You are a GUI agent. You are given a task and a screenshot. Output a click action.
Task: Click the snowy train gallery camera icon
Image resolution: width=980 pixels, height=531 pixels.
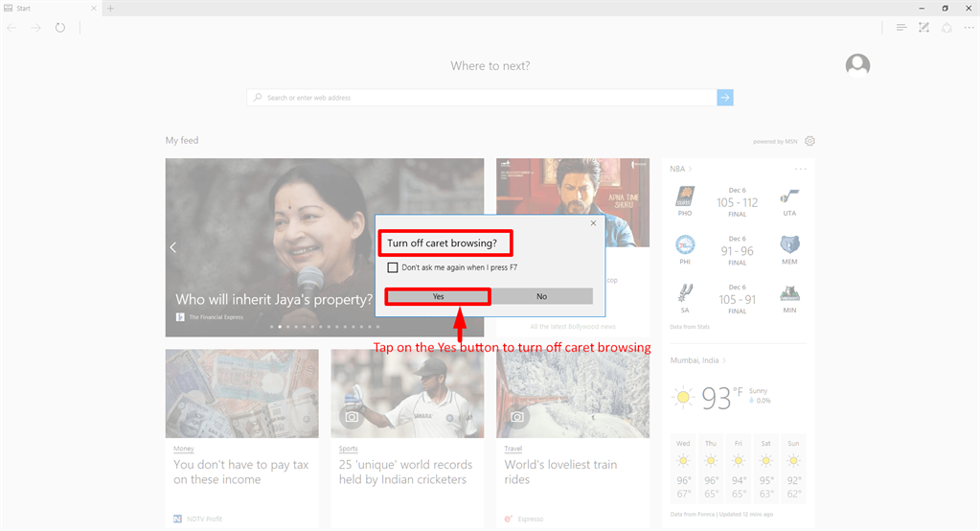pyautogui.click(x=517, y=417)
